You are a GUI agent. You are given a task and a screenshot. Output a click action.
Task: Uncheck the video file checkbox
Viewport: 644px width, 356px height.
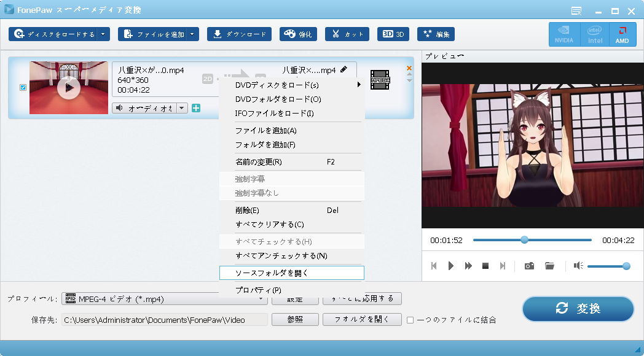(23, 87)
